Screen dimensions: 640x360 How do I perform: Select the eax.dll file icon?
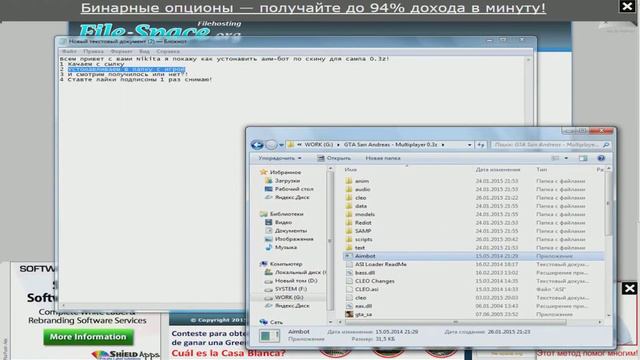coord(349,306)
